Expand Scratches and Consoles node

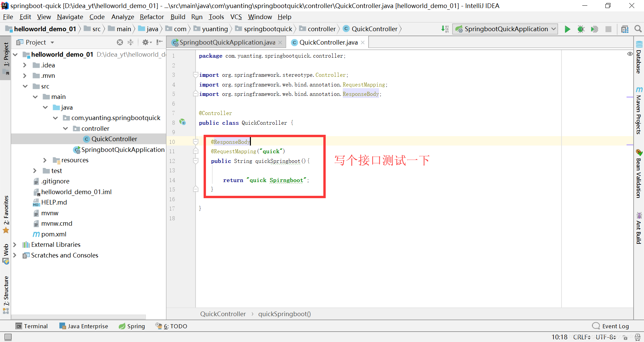point(15,255)
